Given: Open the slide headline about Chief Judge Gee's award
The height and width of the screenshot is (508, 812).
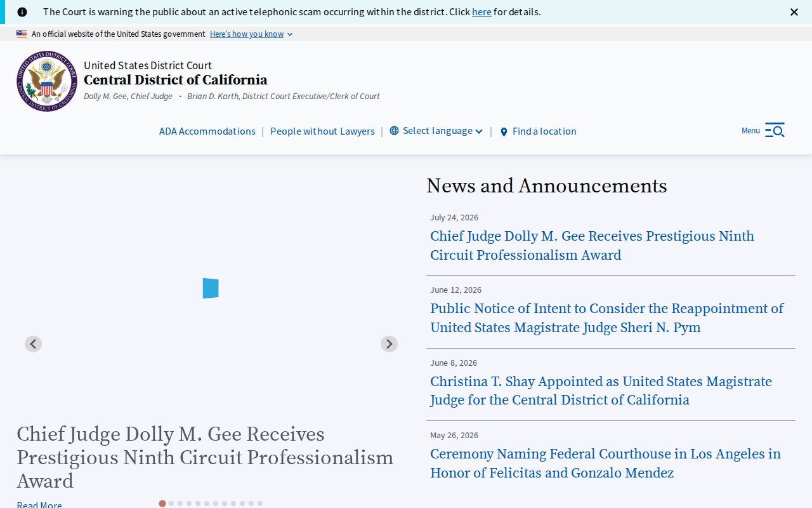Looking at the screenshot, I should 205,457.
